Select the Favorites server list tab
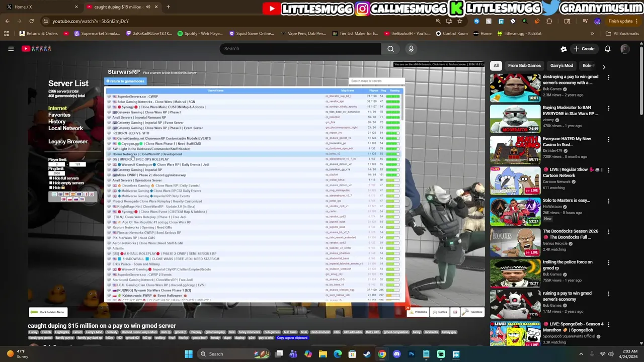This screenshot has width=644, height=362. [59, 115]
